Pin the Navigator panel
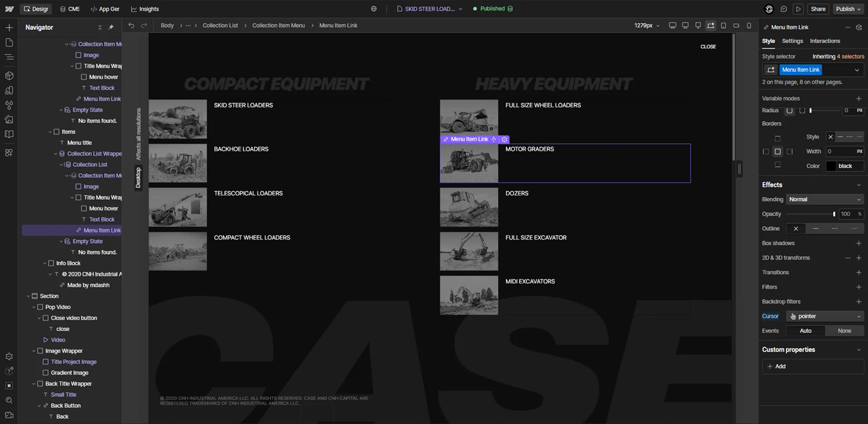Image resolution: width=868 pixels, height=424 pixels. (111, 27)
